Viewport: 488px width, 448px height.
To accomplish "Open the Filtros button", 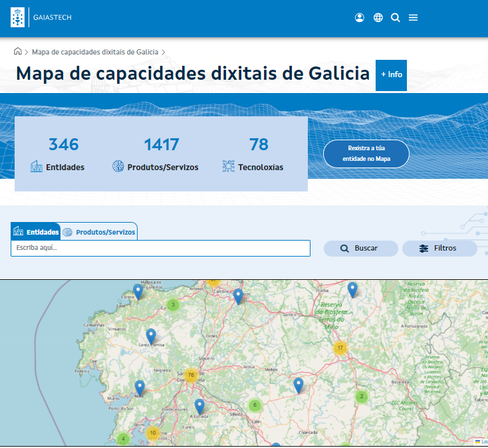I will coord(439,249).
